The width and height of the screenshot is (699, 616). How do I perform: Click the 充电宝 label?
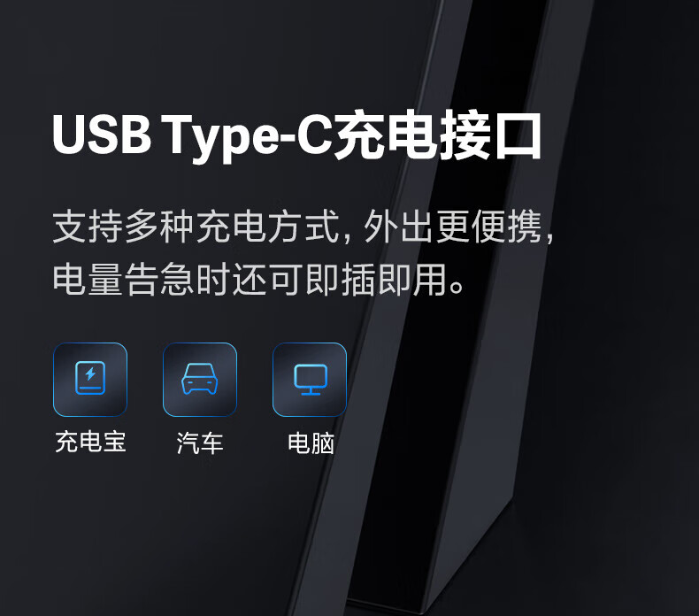click(90, 442)
